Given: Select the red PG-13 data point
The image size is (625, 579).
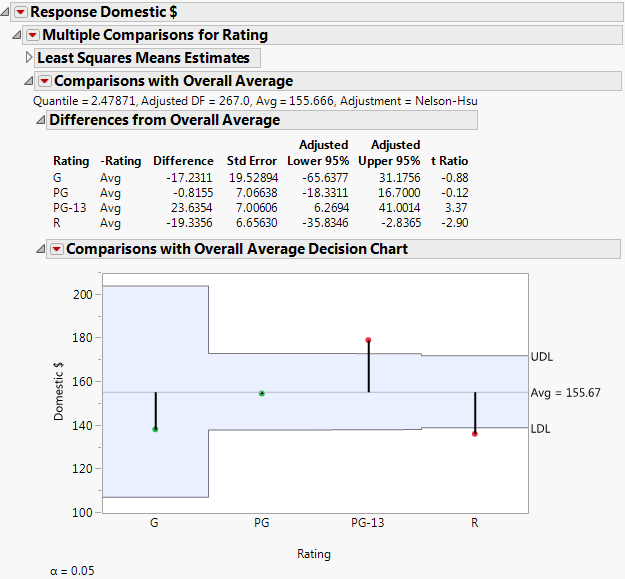Looking at the screenshot, I should pos(368,340).
